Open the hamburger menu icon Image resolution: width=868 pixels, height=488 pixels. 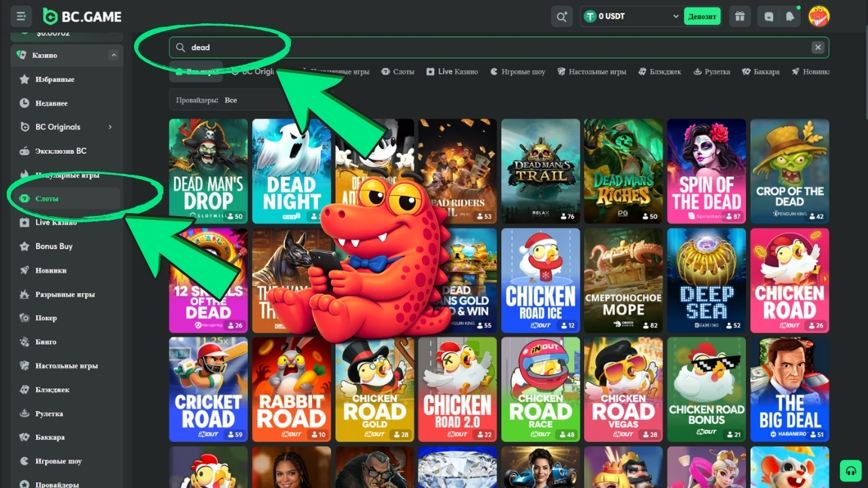pyautogui.click(x=21, y=17)
